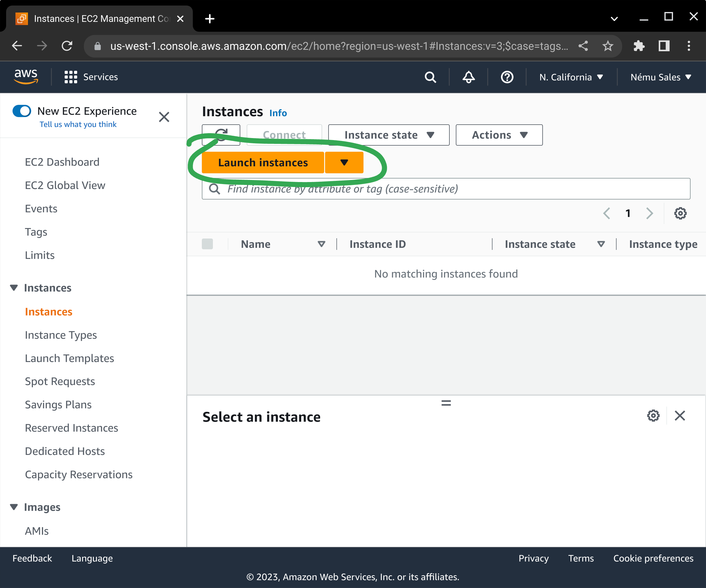Dismiss the New EC2 Experience banner

[164, 117]
